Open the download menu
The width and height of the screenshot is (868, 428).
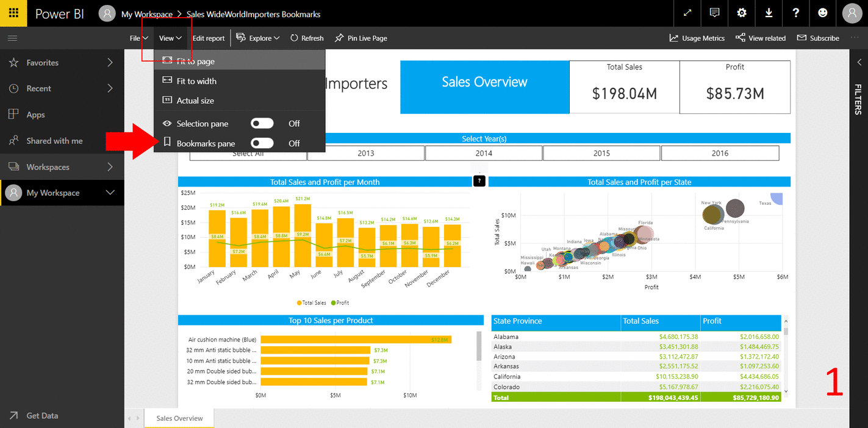click(x=769, y=13)
